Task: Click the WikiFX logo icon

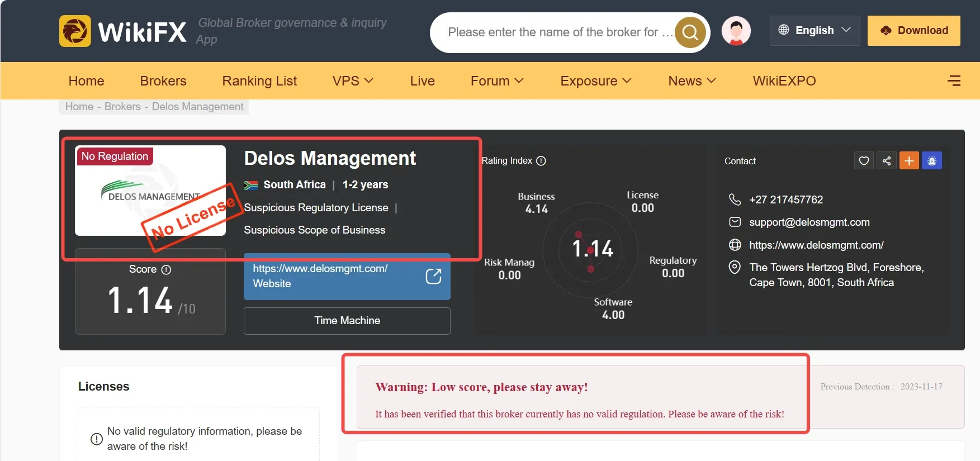Action: click(75, 31)
